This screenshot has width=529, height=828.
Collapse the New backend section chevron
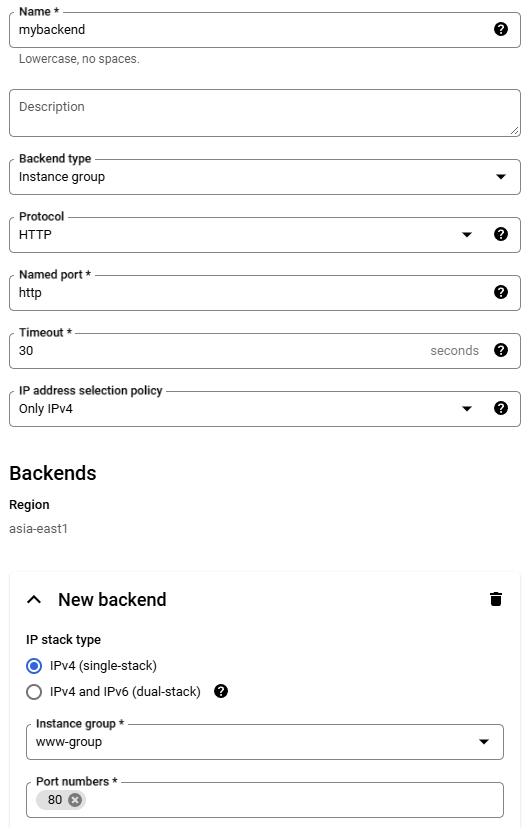coord(34,599)
